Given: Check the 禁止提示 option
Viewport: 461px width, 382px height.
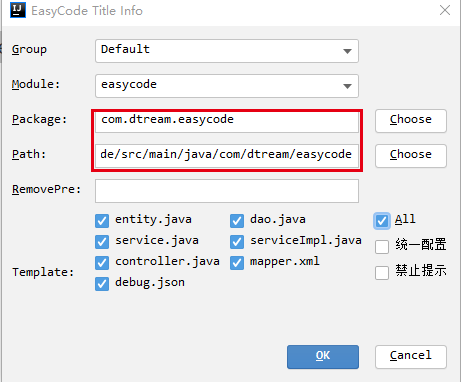Looking at the screenshot, I should [x=382, y=273].
